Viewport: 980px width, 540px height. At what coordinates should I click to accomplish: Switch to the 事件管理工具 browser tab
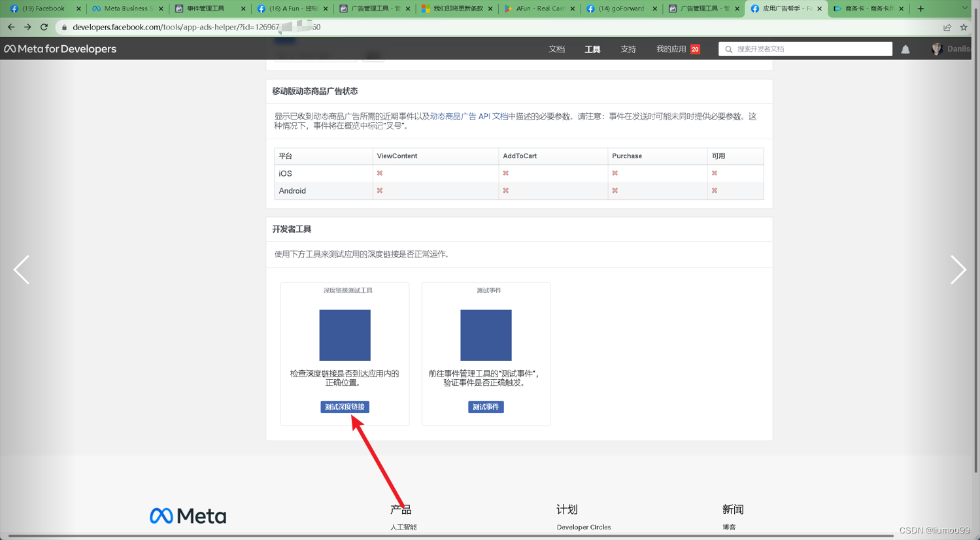[x=203, y=9]
